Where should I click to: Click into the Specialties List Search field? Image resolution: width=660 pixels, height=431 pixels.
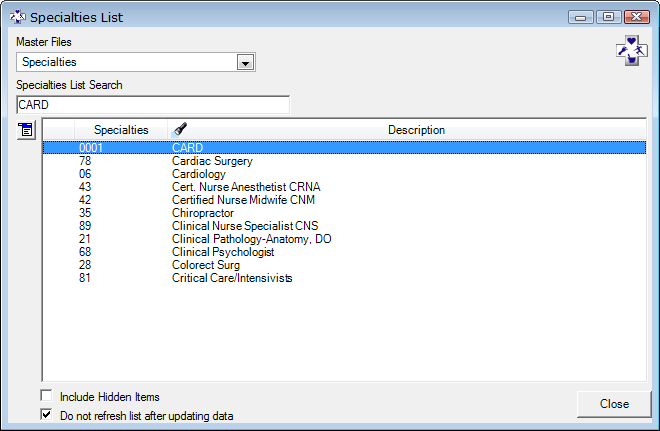(152, 105)
